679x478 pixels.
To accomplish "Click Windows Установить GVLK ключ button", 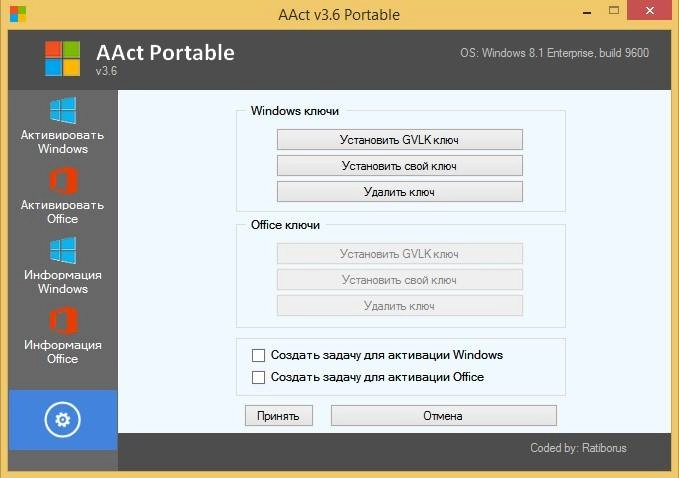I will coord(400,139).
